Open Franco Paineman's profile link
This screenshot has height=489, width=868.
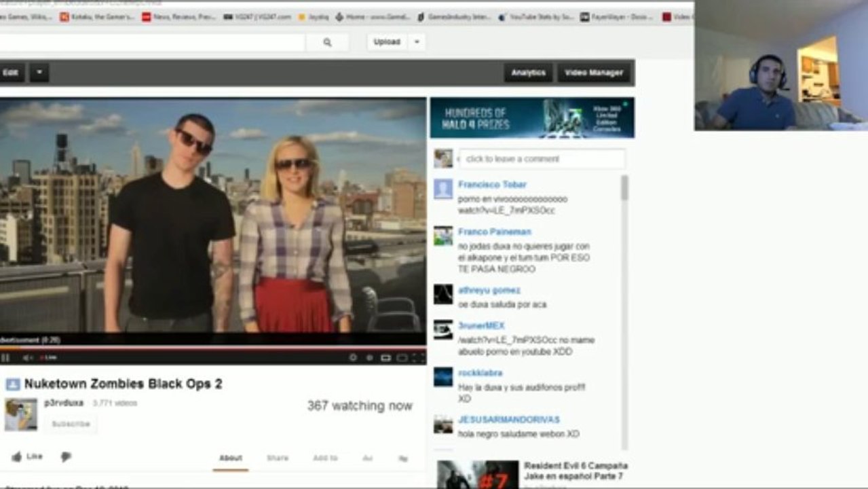(x=494, y=232)
